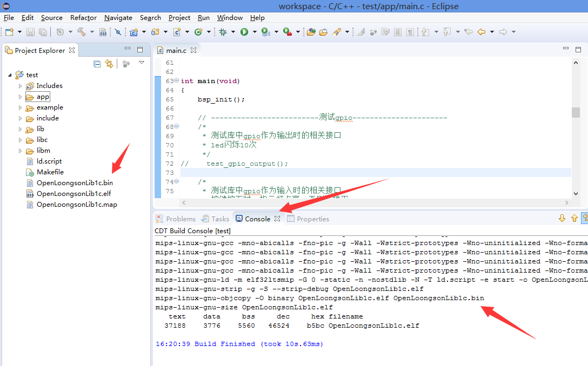Screen dimensions: 588x366
Task: Fold the main function at line 63
Action: [x=177, y=80]
